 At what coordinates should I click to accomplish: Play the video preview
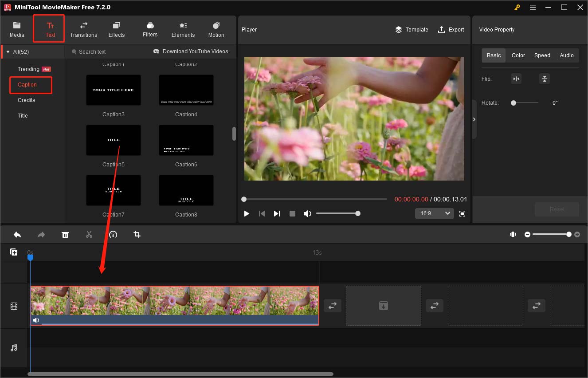coord(247,213)
